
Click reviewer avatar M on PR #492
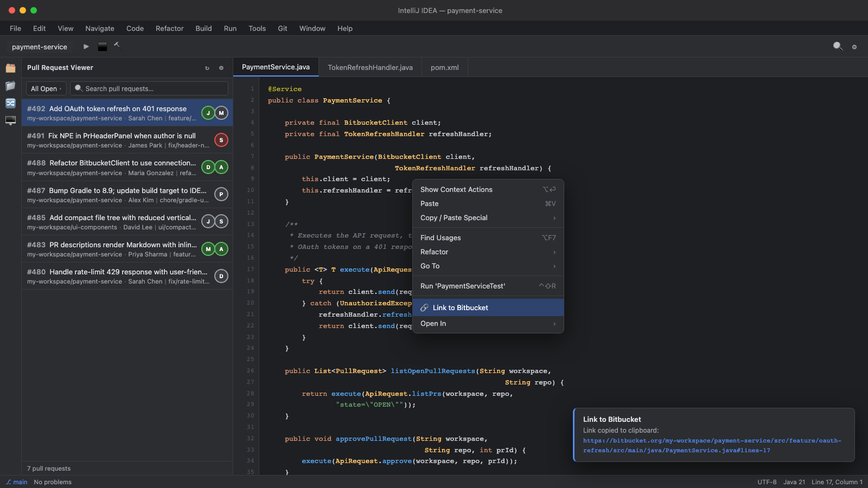(221, 113)
